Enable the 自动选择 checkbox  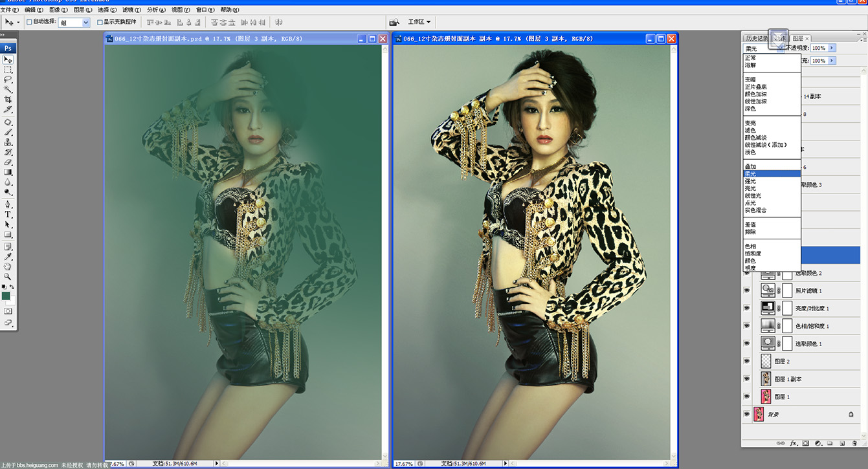point(29,22)
